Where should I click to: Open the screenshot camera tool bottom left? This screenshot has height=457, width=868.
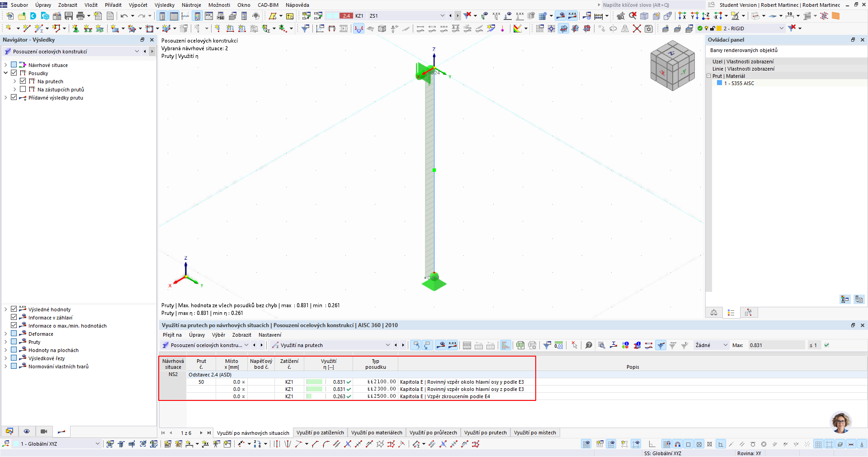click(x=43, y=432)
